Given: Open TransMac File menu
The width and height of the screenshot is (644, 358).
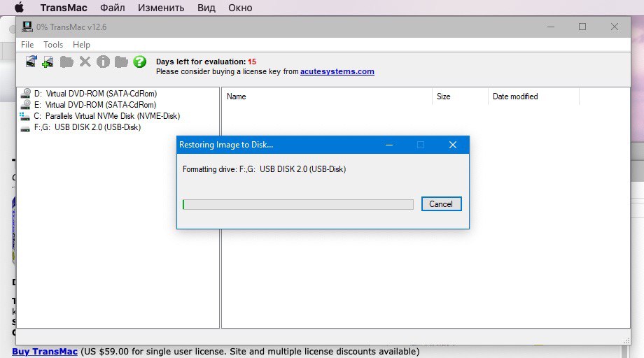Looking at the screenshot, I should [27, 45].
